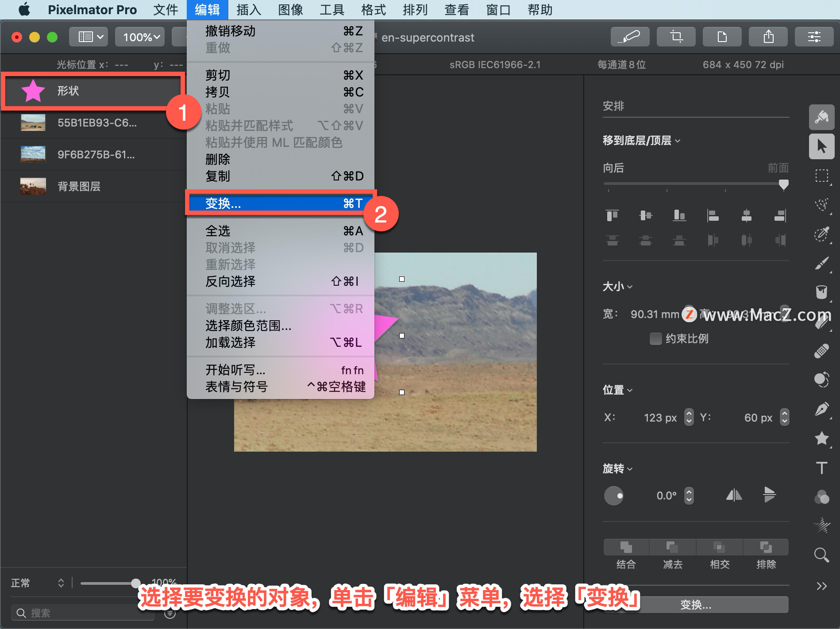Click the share toolbar button
840x629 pixels.
(x=768, y=37)
